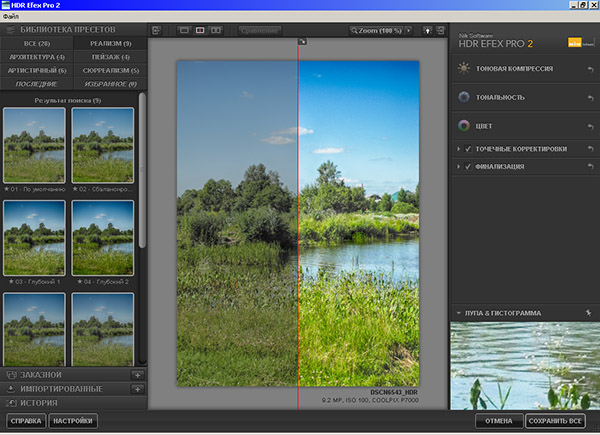
Task: Click the red split-line handle above the preview
Action: coord(300,41)
